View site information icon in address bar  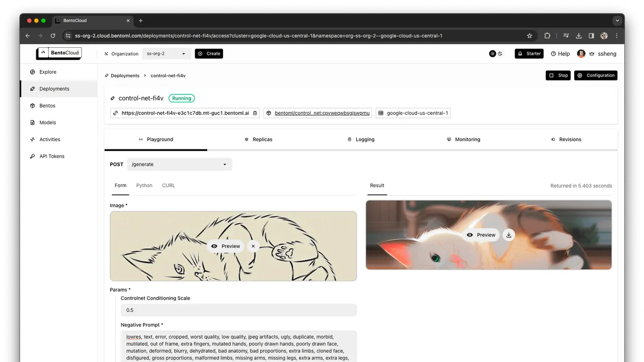pos(68,36)
